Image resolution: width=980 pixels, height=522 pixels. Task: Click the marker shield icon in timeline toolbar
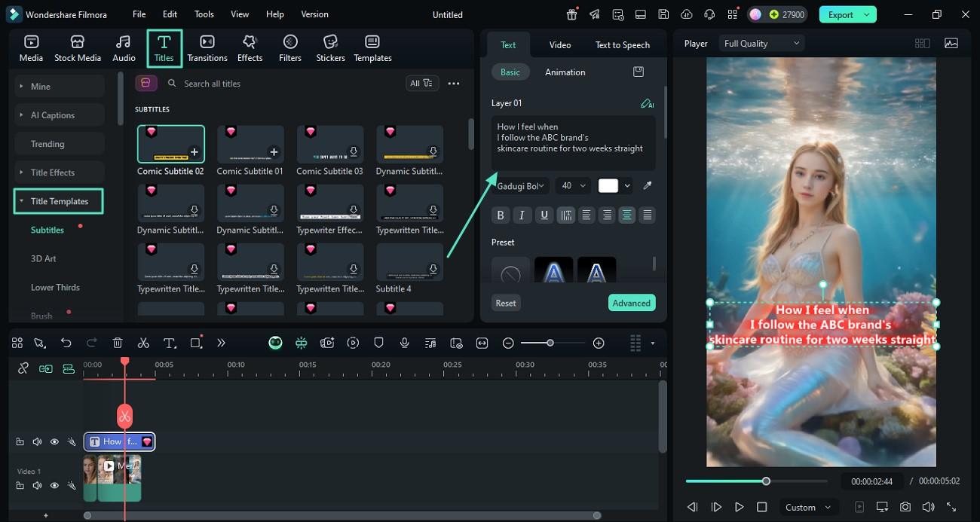click(x=378, y=343)
